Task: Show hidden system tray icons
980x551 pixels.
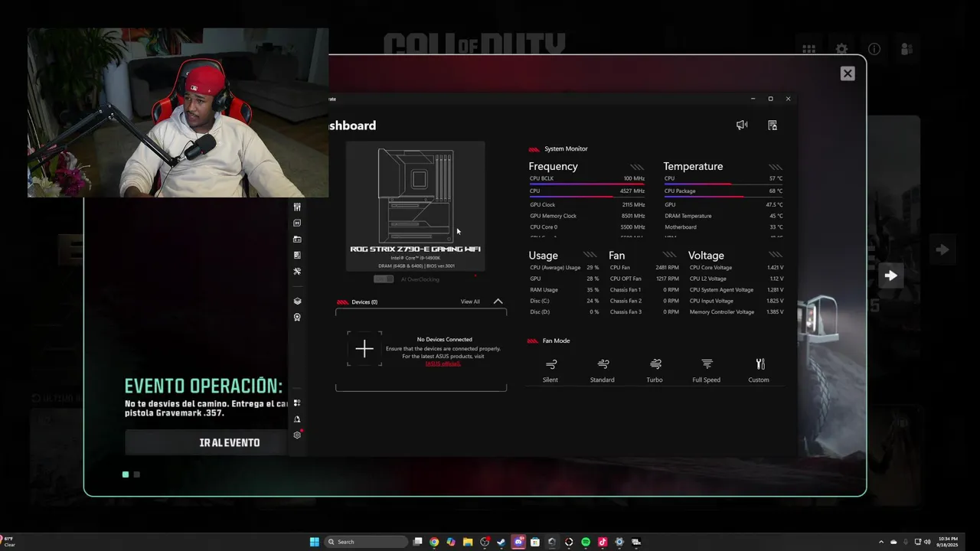Action: coord(880,542)
